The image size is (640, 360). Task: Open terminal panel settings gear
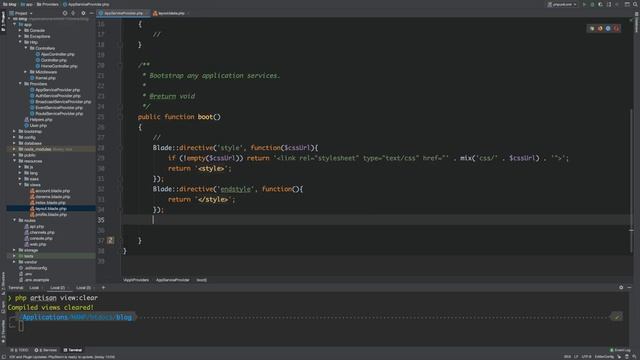tap(621, 288)
